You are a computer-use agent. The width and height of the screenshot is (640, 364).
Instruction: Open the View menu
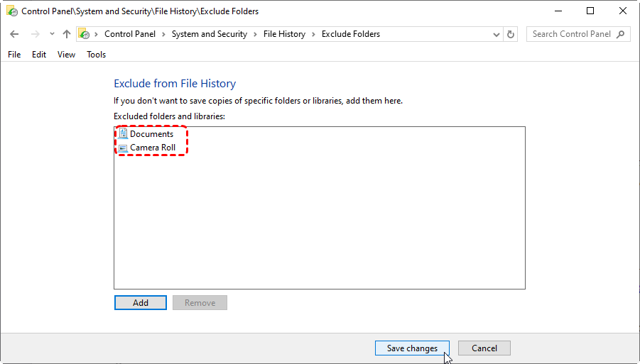(x=66, y=55)
